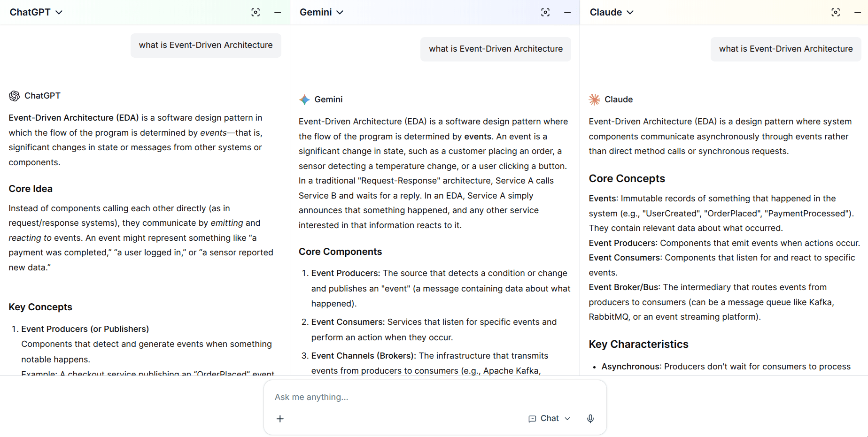This screenshot has height=437, width=868.
Task: Click the Key Characteristics heading in Claude
Action: coord(638,344)
